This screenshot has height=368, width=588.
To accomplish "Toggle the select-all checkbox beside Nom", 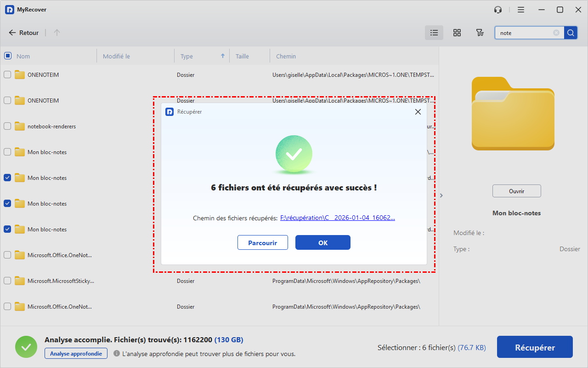I will tap(8, 56).
